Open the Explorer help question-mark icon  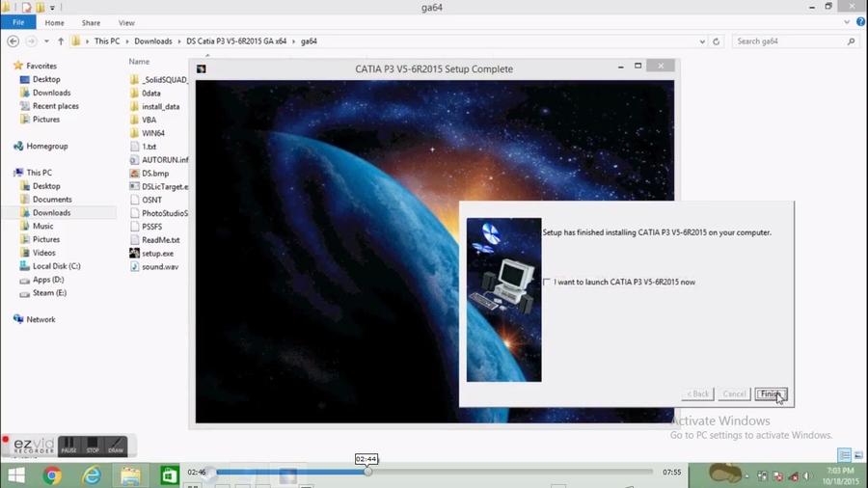(860, 22)
